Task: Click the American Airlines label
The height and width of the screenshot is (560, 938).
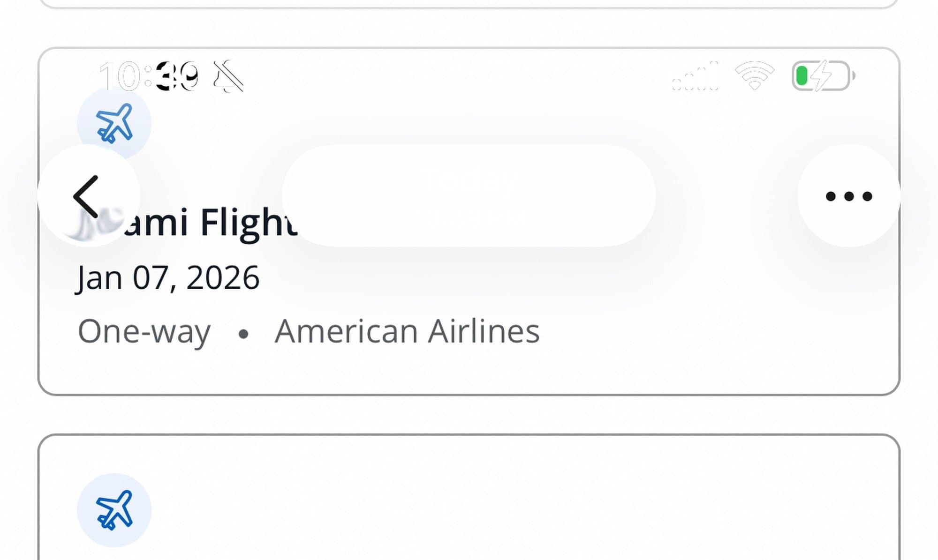Action: tap(407, 332)
